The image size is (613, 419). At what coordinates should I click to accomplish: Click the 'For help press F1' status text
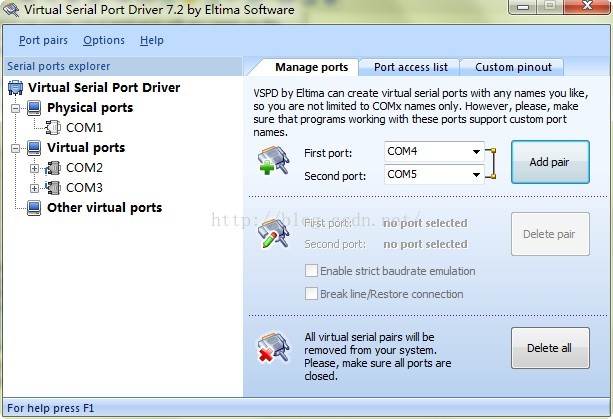(x=50, y=408)
